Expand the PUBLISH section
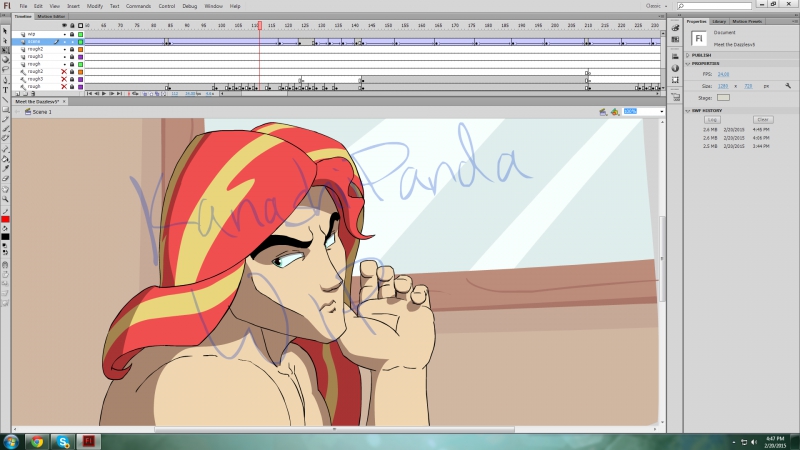Viewport: 800px width, 450px height. [688, 55]
